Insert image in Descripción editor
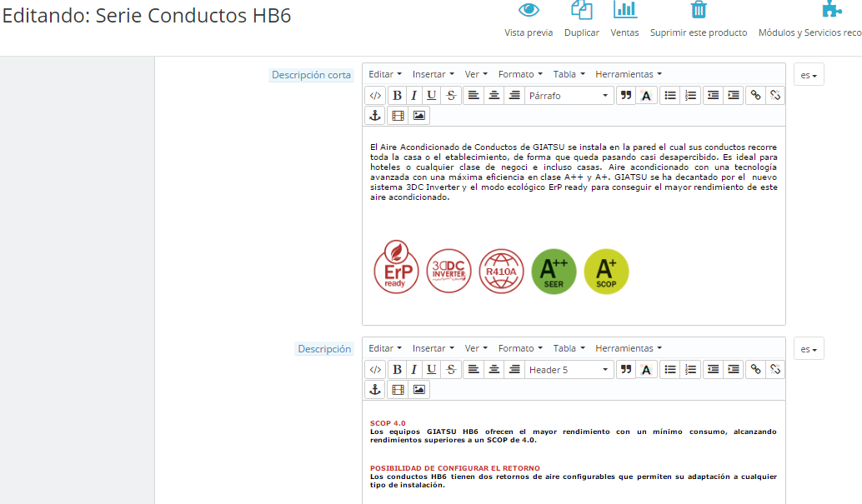The image size is (862, 504). 418,390
